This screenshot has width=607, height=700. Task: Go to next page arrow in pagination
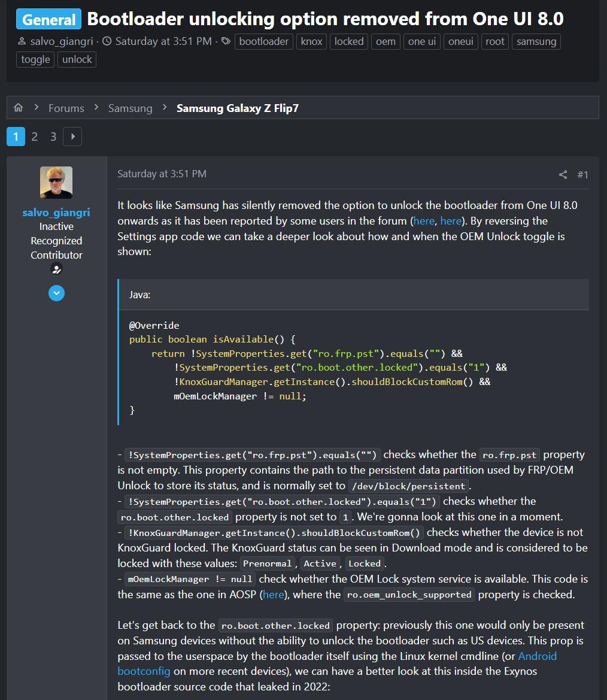(72, 137)
